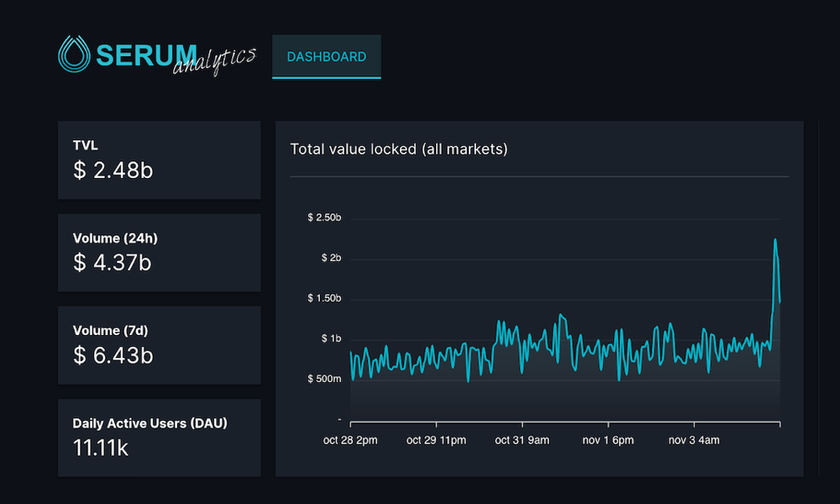Click the $ 4.37b volume value
The width and height of the screenshot is (840, 504).
point(112,262)
